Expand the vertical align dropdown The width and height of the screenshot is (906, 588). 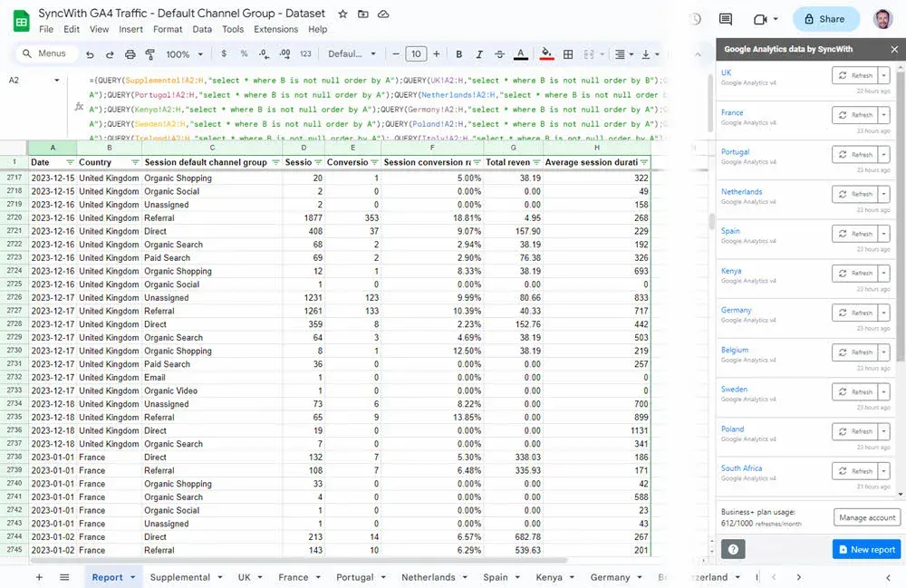tap(657, 54)
